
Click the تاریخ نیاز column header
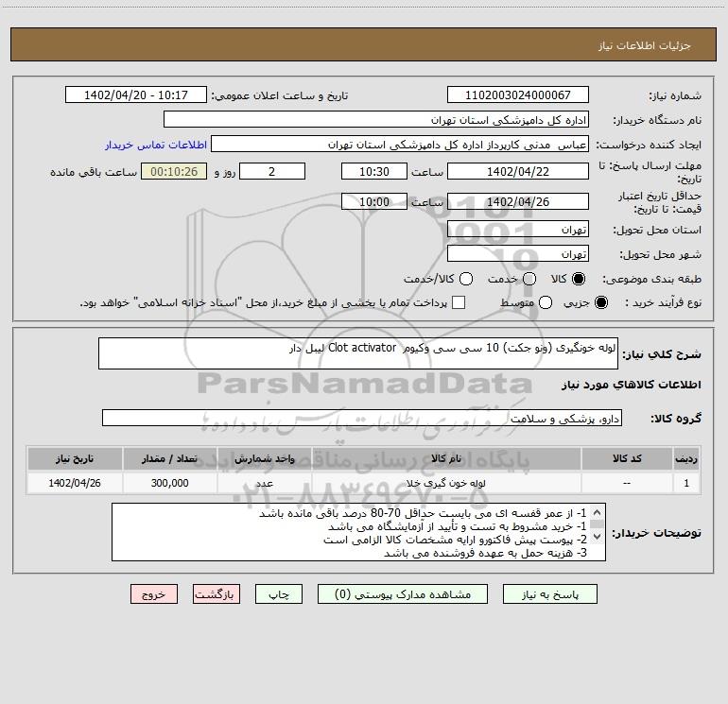pyautogui.click(x=75, y=458)
